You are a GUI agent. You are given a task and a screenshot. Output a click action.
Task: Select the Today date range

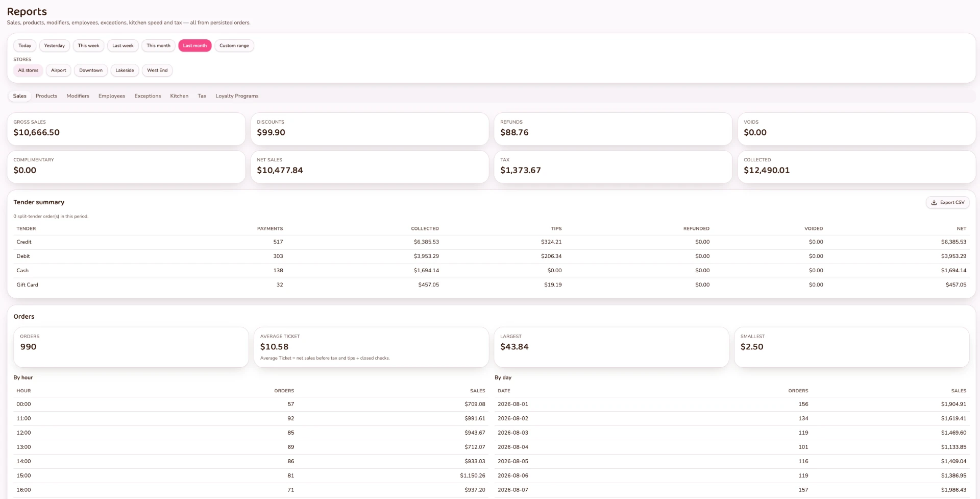pyautogui.click(x=24, y=46)
